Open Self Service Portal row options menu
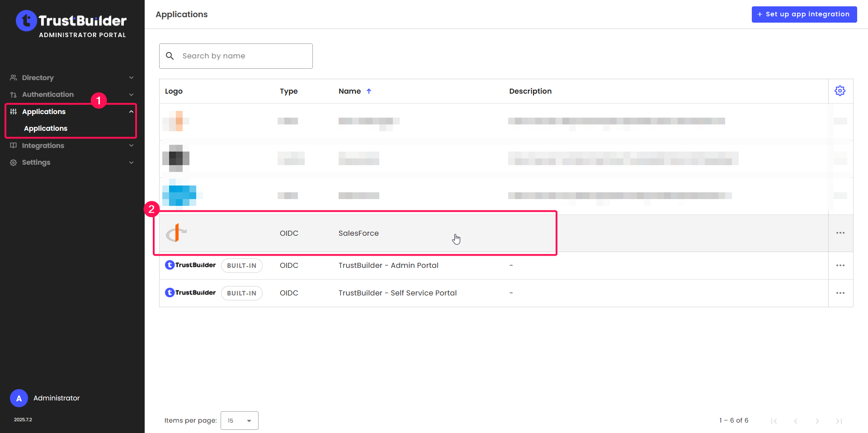 [x=840, y=293]
